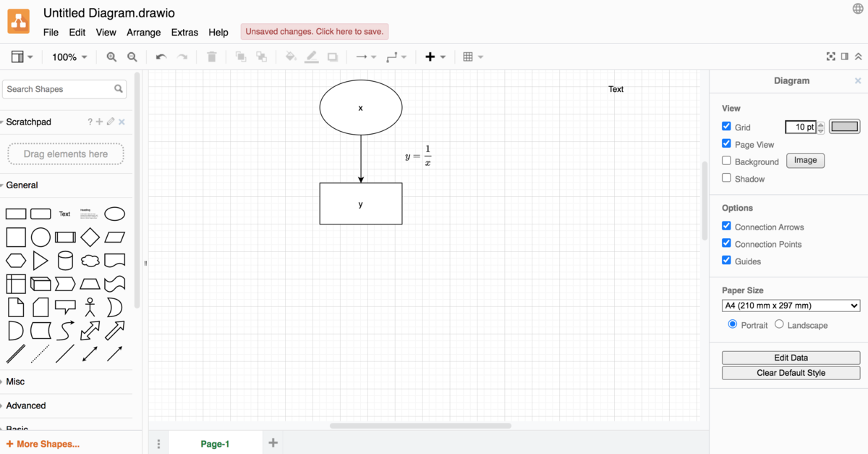Select Landscape orientation
The width and height of the screenshot is (868, 454).
[x=779, y=324]
